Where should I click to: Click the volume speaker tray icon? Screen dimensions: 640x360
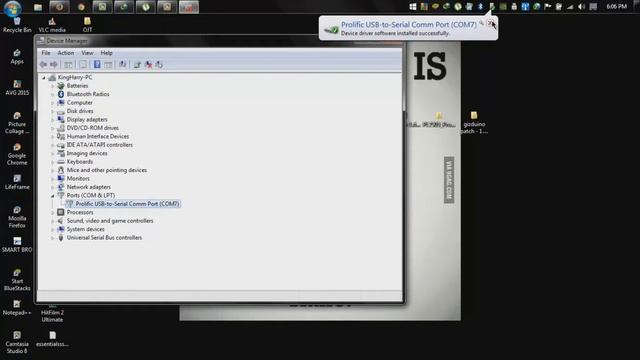pyautogui.click(x=582, y=7)
